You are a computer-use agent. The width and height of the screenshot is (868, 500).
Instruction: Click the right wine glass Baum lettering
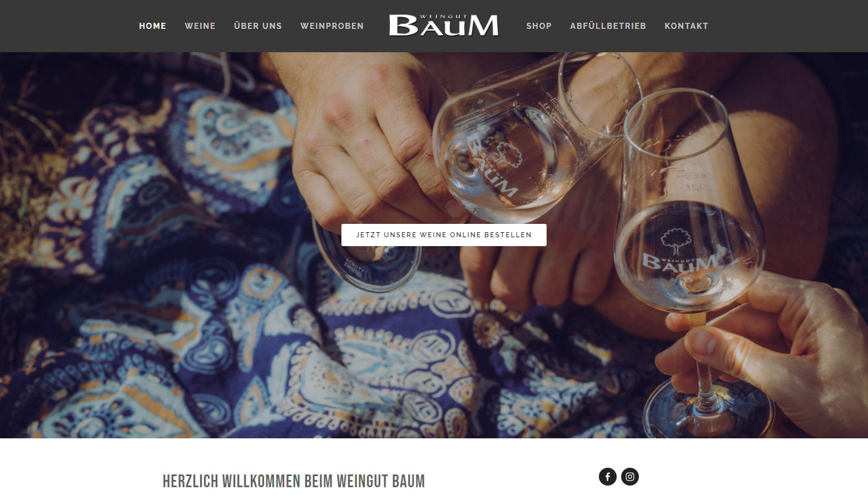click(679, 262)
